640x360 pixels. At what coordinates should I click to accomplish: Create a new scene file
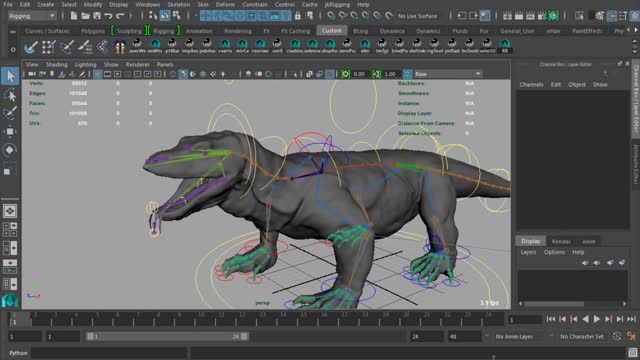[x=74, y=16]
